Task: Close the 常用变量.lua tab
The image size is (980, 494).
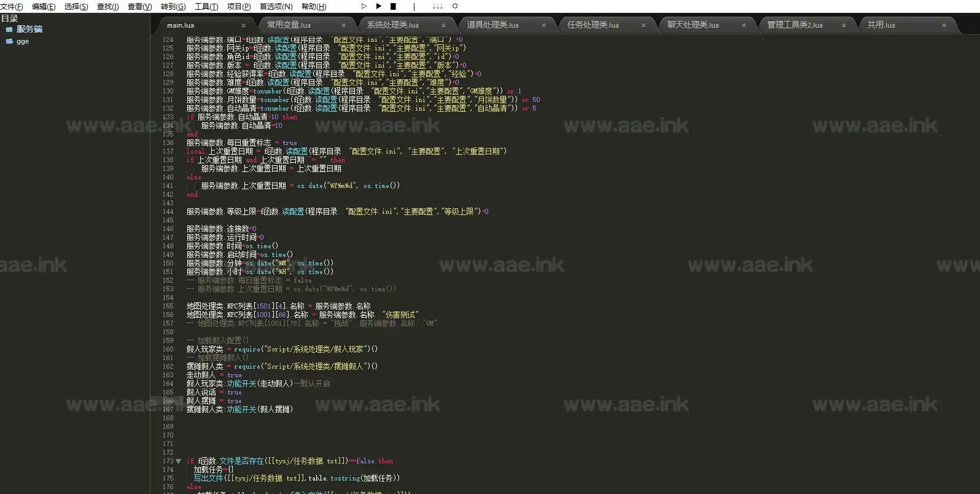Action: 343,25
